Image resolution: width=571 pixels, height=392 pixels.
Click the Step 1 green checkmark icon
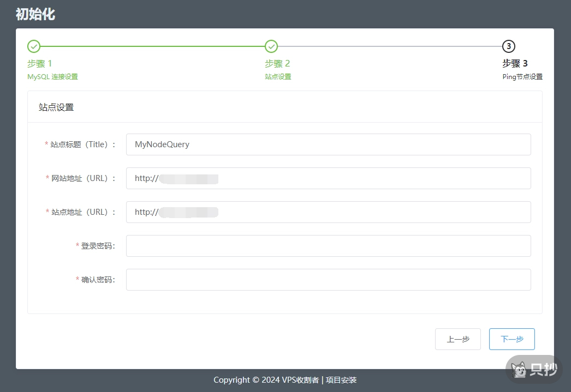click(x=34, y=46)
